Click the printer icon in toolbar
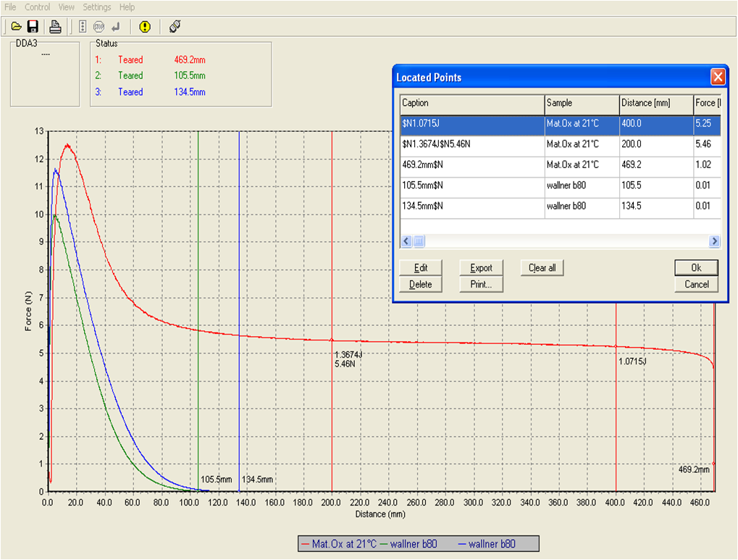 pos(56,27)
